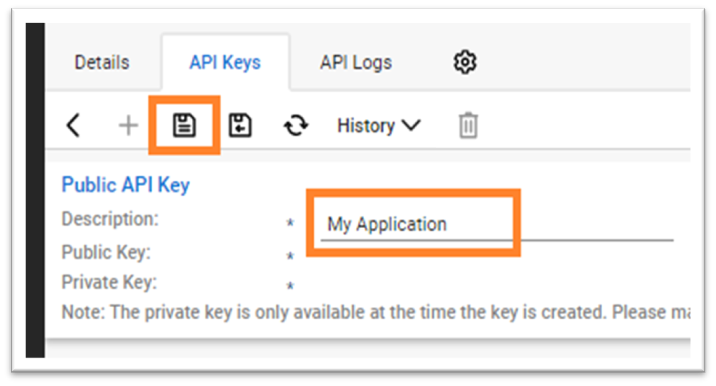Select the API Keys tab
The image size is (716, 386).
pyautogui.click(x=225, y=63)
